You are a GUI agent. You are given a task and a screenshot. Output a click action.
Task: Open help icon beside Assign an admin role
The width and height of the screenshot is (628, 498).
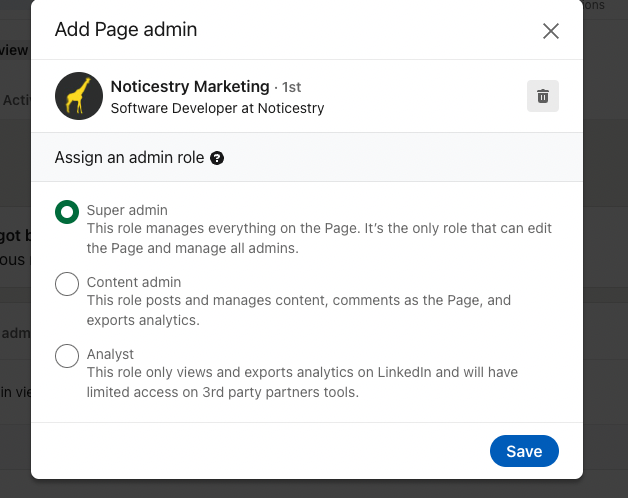(217, 158)
